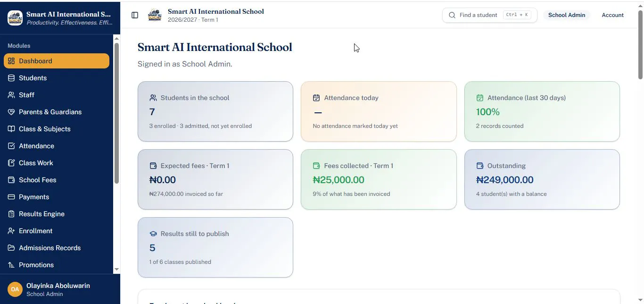The height and width of the screenshot is (304, 644).
Task: Click the '1 of 6 classes published' text
Action: tap(180, 262)
